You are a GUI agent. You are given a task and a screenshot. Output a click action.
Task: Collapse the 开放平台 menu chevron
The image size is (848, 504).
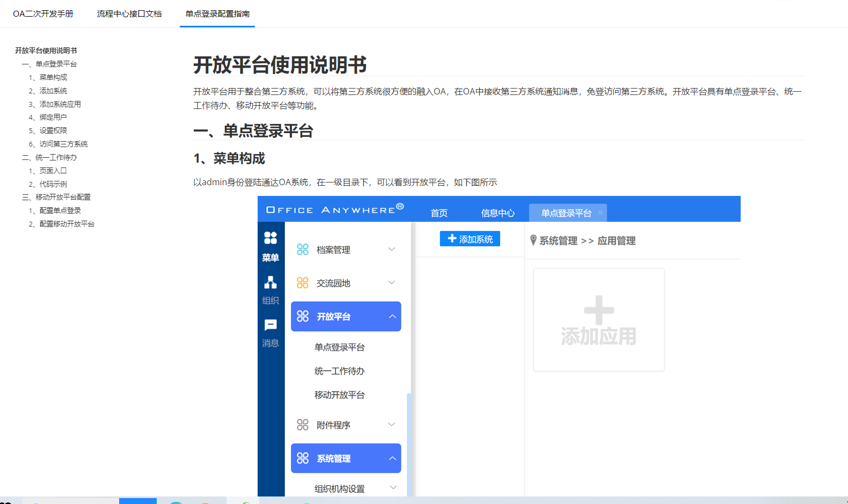pyautogui.click(x=392, y=317)
